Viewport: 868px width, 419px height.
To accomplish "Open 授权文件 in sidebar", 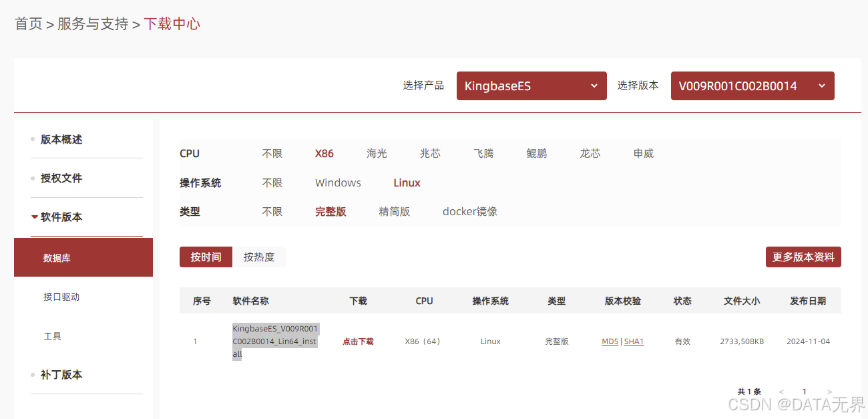I will click(61, 178).
